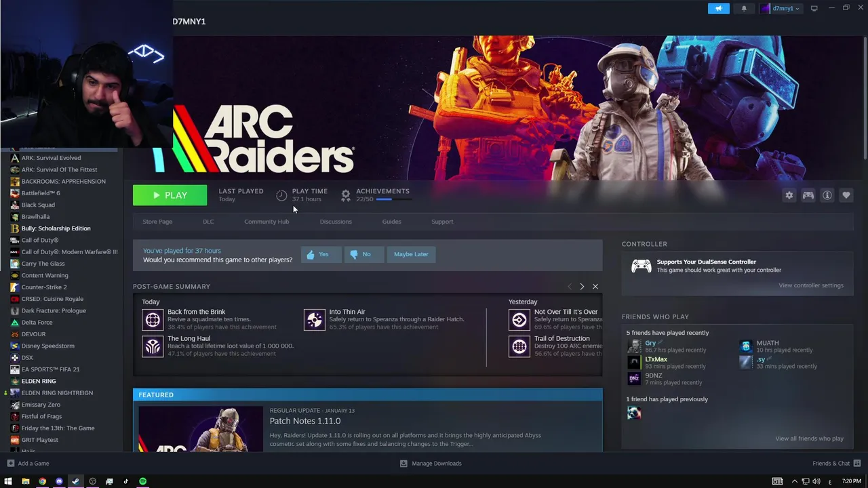Viewport: 868px width, 488px height.
Task: Show game info icon
Action: point(827,195)
